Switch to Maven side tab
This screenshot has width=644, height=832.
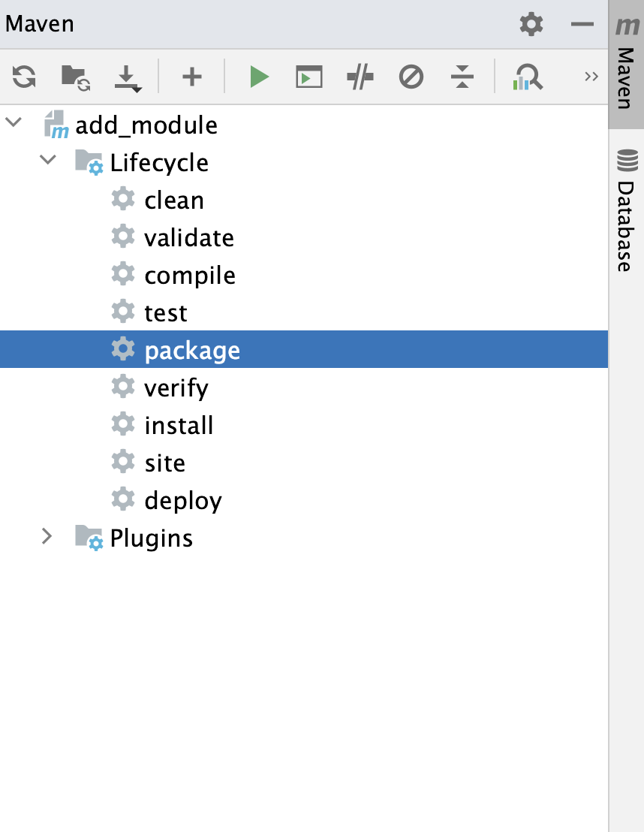627,64
